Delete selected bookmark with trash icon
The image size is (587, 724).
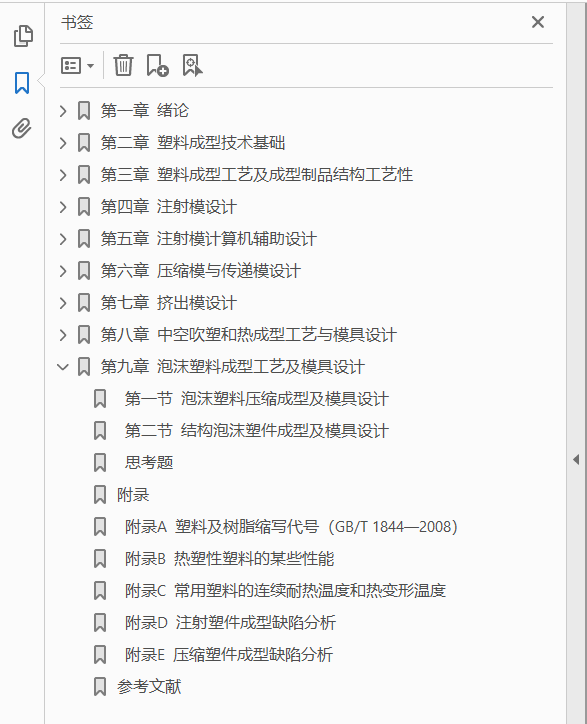point(123,65)
